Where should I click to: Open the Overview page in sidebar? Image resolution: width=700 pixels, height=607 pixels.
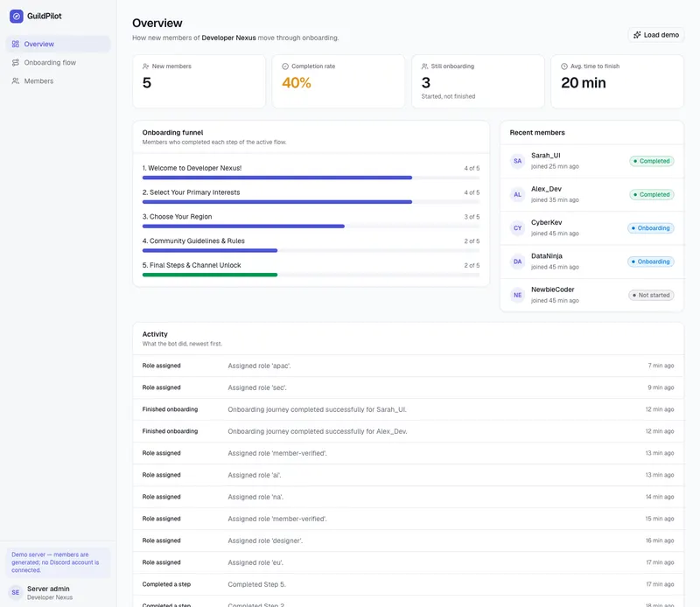[58, 45]
